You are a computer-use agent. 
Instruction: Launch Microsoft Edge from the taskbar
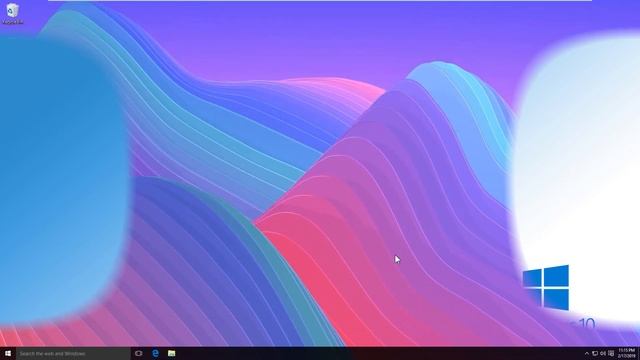tap(156, 353)
